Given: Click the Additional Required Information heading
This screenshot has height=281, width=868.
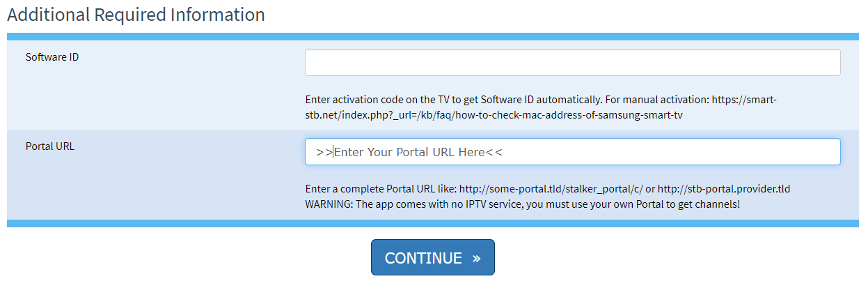Looking at the screenshot, I should pos(136,15).
